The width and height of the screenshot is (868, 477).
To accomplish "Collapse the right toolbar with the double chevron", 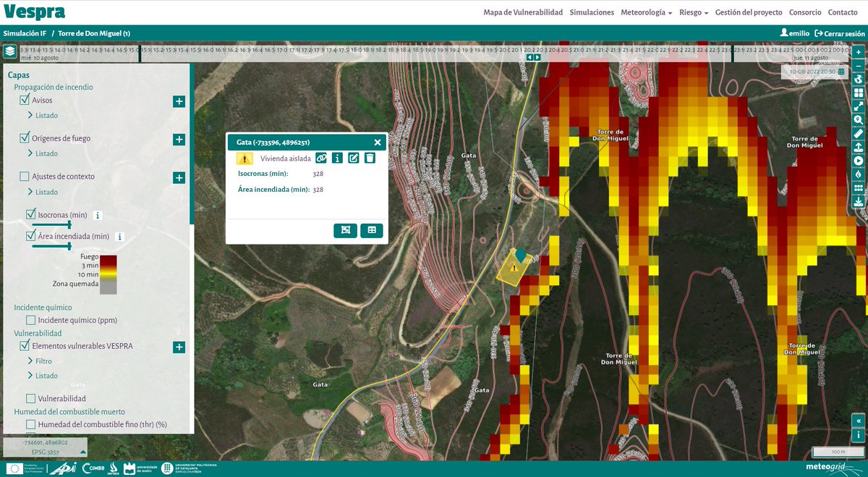I will point(859,421).
